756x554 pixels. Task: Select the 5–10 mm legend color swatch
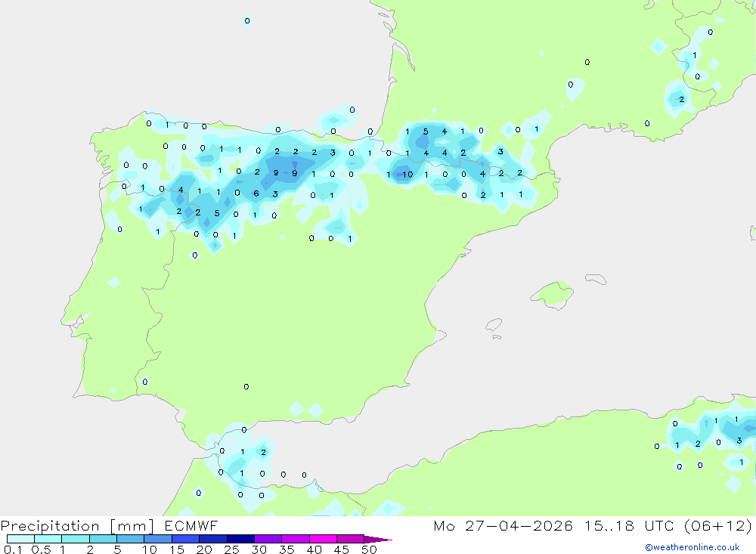coord(131,539)
